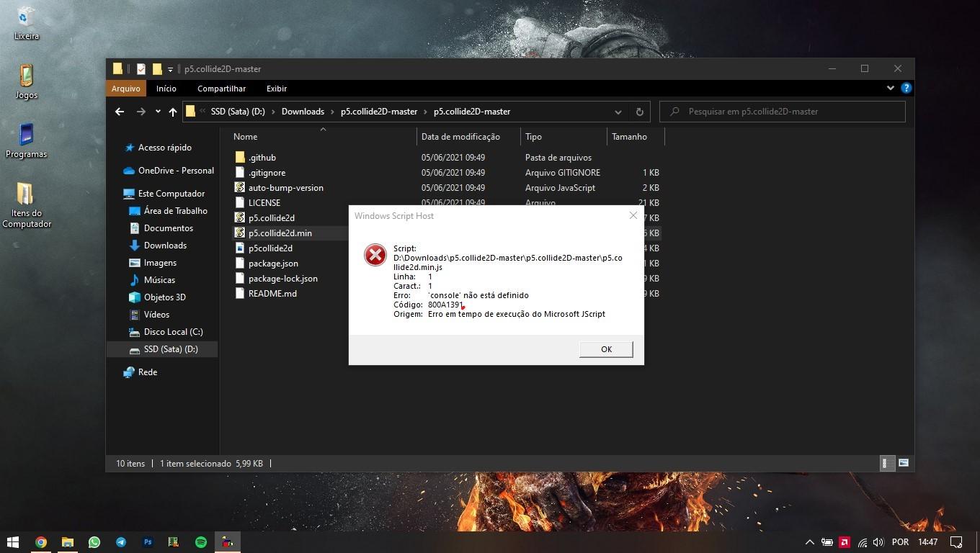The width and height of the screenshot is (980, 553).
Task: Open Photoshop from the taskbar
Action: point(148,542)
